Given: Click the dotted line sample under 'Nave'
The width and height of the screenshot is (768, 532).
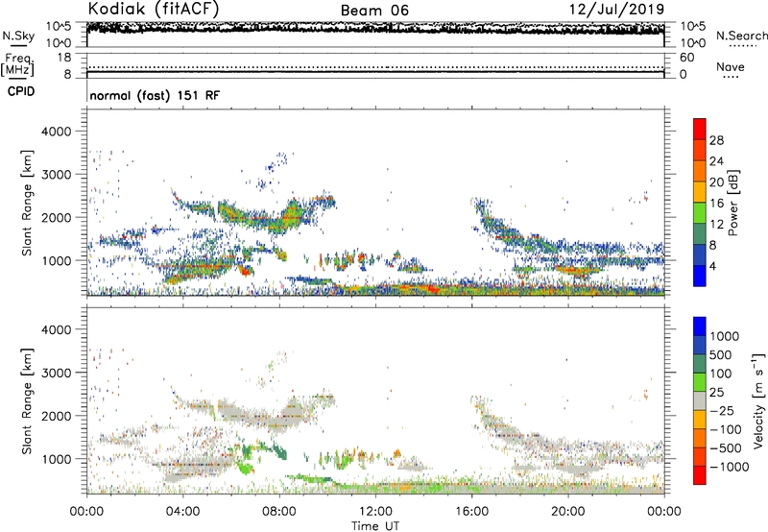Looking at the screenshot, I should click(x=731, y=78).
